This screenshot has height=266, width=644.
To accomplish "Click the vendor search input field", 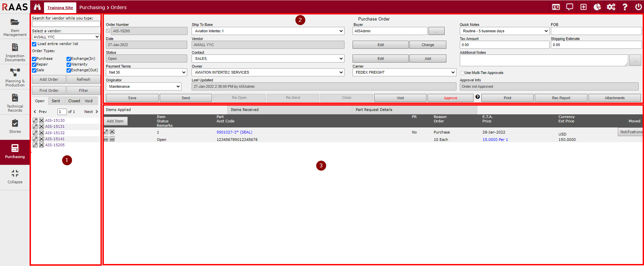I will click(x=66, y=24).
